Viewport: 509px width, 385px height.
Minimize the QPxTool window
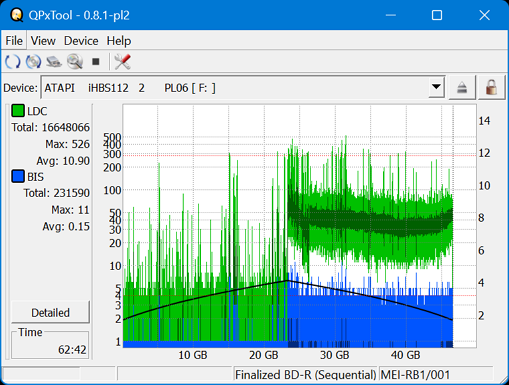click(x=391, y=15)
